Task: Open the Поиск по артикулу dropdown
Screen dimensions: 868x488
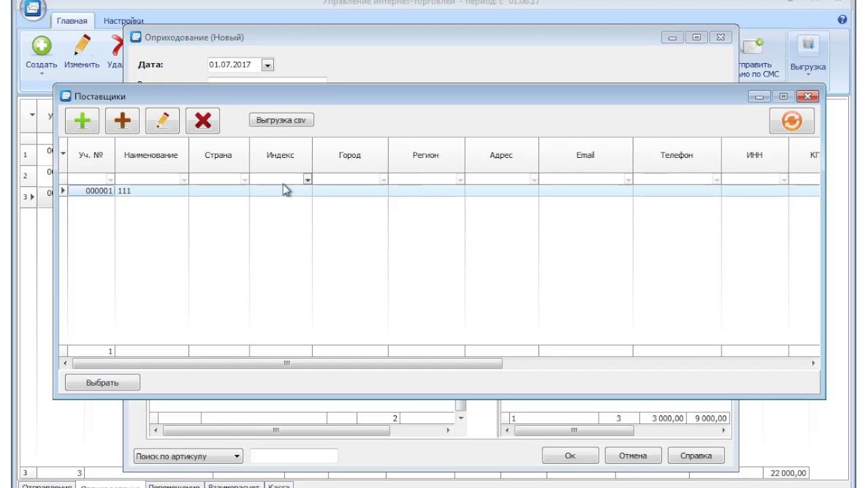Action: tap(237, 456)
